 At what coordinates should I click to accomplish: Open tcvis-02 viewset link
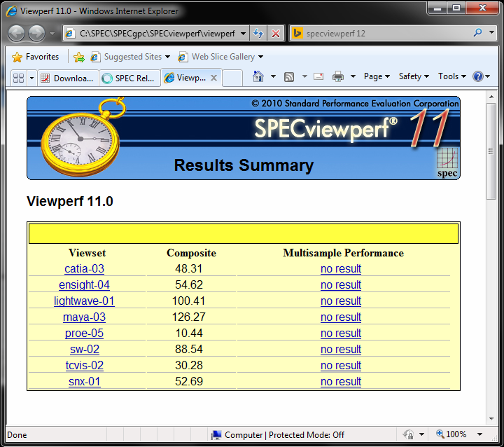[x=85, y=365]
